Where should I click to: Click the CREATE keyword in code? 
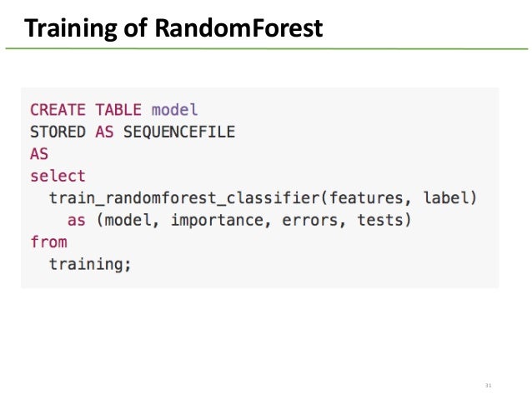coord(58,110)
